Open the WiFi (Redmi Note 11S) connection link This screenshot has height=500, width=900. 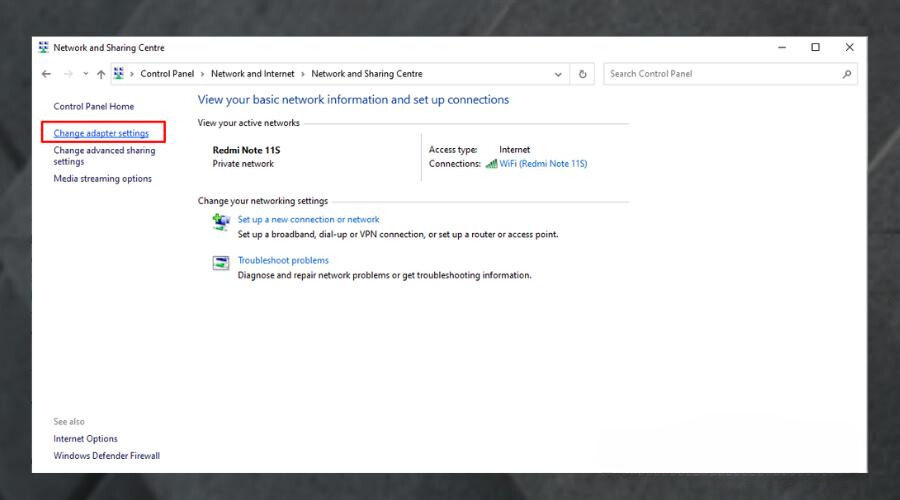[x=543, y=164]
